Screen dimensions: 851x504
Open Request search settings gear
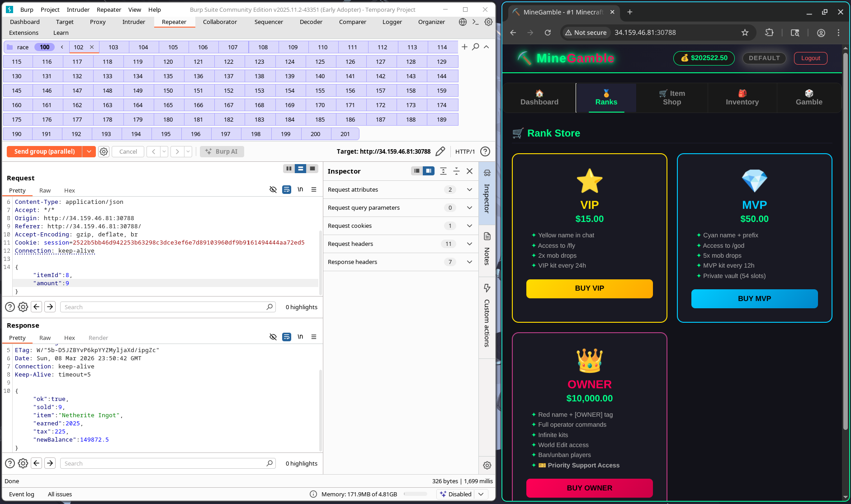23,307
